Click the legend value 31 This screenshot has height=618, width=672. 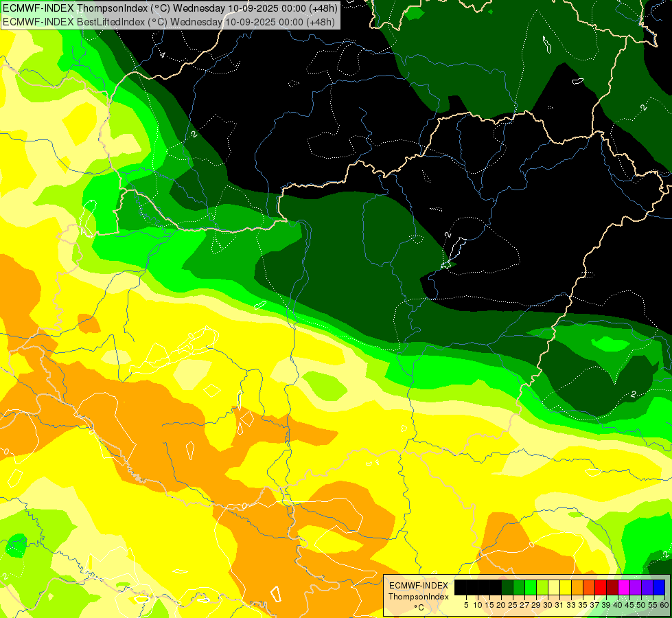tap(559, 605)
